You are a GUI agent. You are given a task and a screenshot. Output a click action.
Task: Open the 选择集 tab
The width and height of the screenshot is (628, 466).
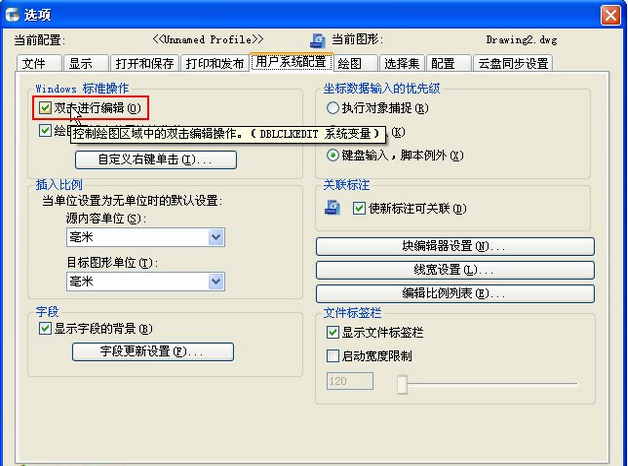402,64
